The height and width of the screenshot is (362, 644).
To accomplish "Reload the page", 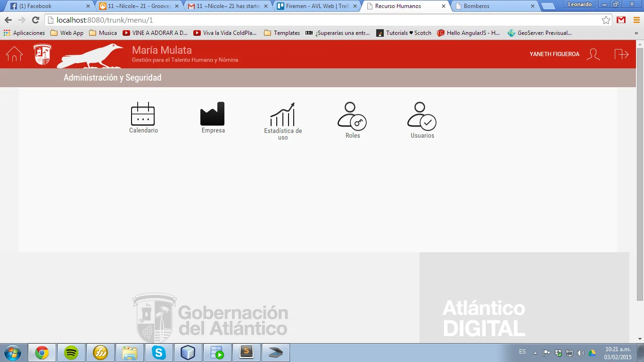I will point(35,20).
